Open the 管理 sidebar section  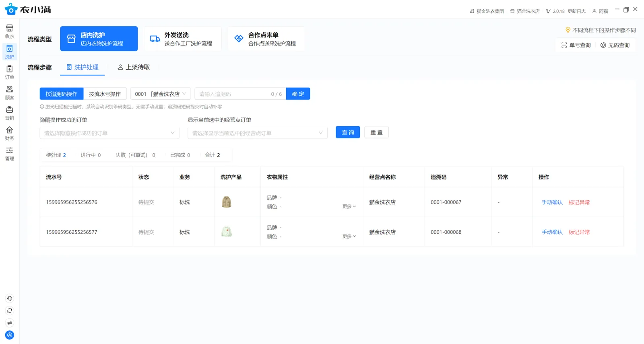pos(10,154)
